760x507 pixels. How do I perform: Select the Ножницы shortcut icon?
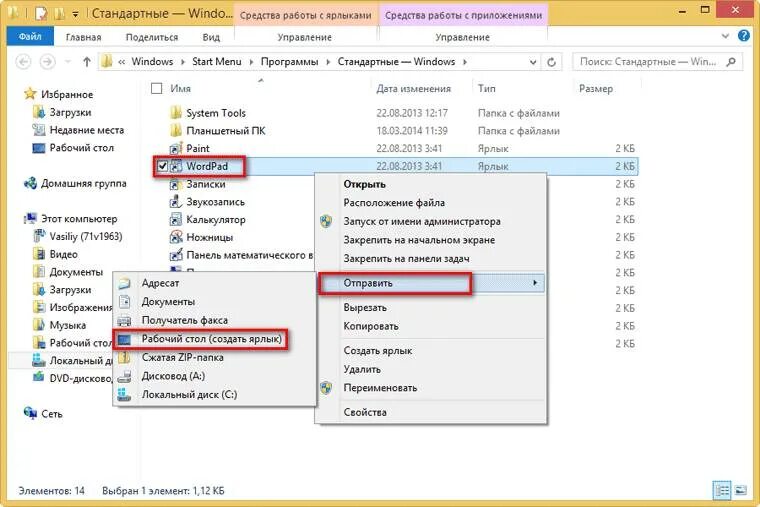(176, 237)
